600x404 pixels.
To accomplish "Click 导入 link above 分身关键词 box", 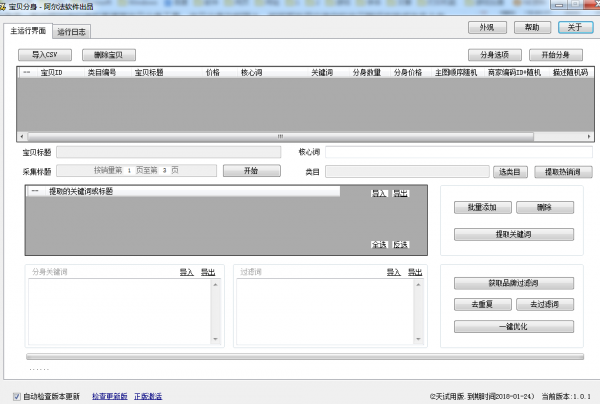I will coord(186,271).
